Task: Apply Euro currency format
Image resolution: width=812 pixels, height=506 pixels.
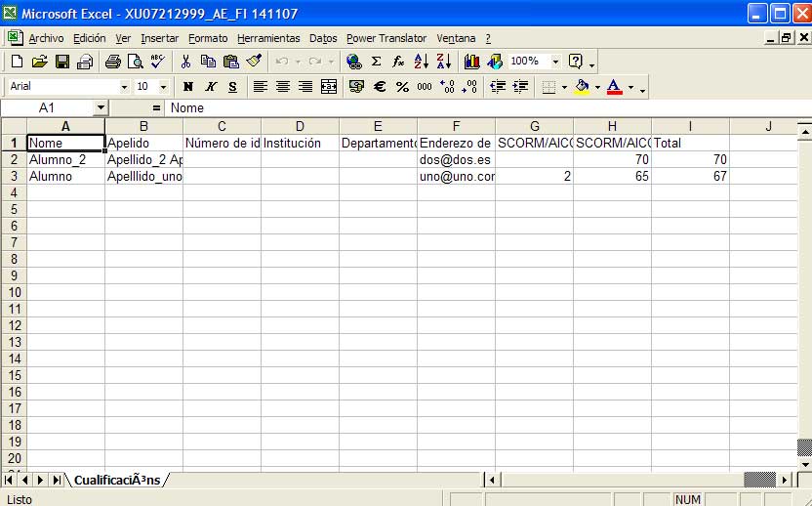Action: [x=380, y=87]
